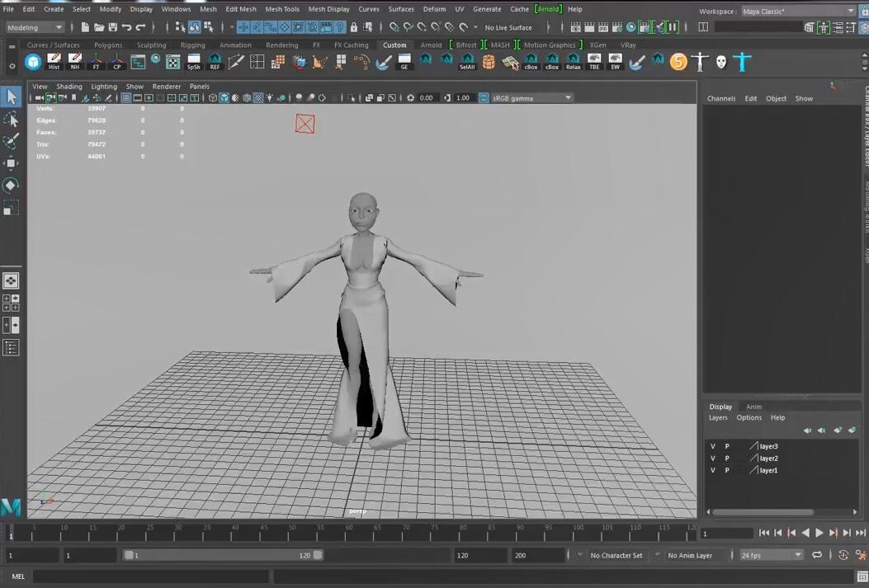The width and height of the screenshot is (869, 588).
Task: Toggle visibility V for layer1
Action: coord(713,471)
